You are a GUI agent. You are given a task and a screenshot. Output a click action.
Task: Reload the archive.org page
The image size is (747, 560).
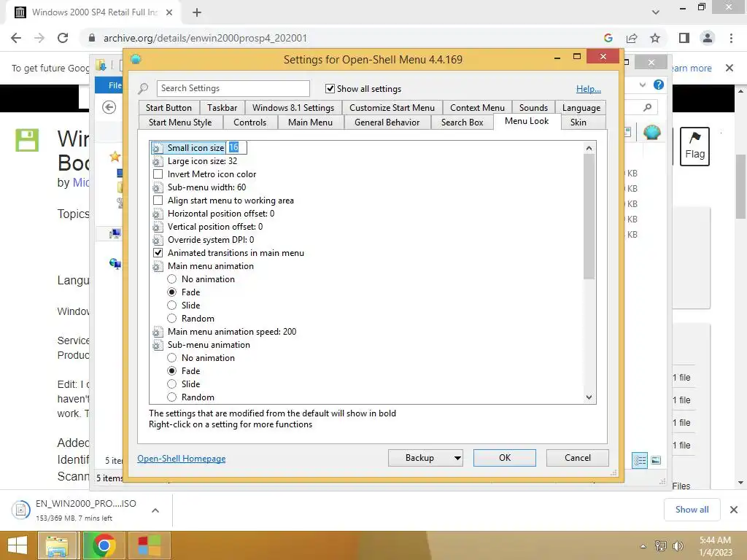point(63,38)
